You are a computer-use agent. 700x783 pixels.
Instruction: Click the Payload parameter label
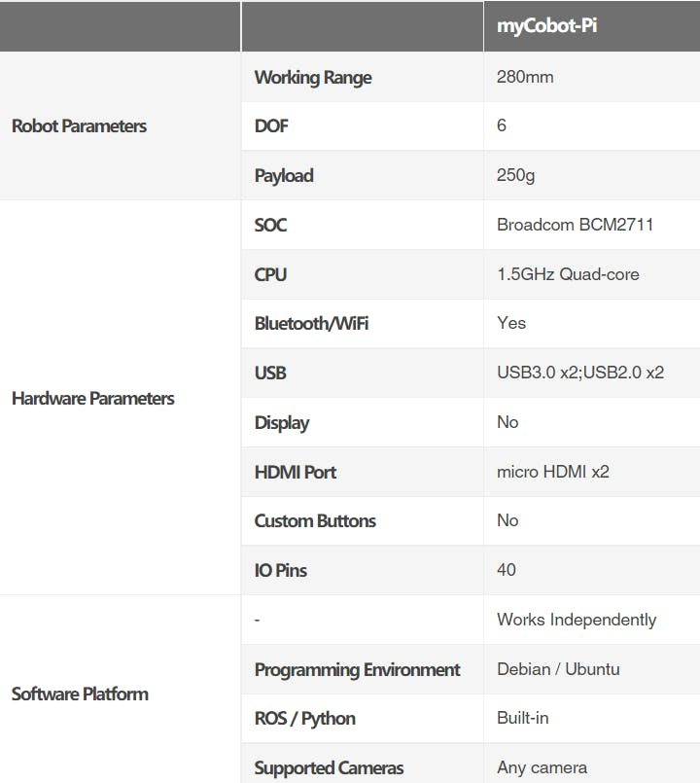click(283, 176)
